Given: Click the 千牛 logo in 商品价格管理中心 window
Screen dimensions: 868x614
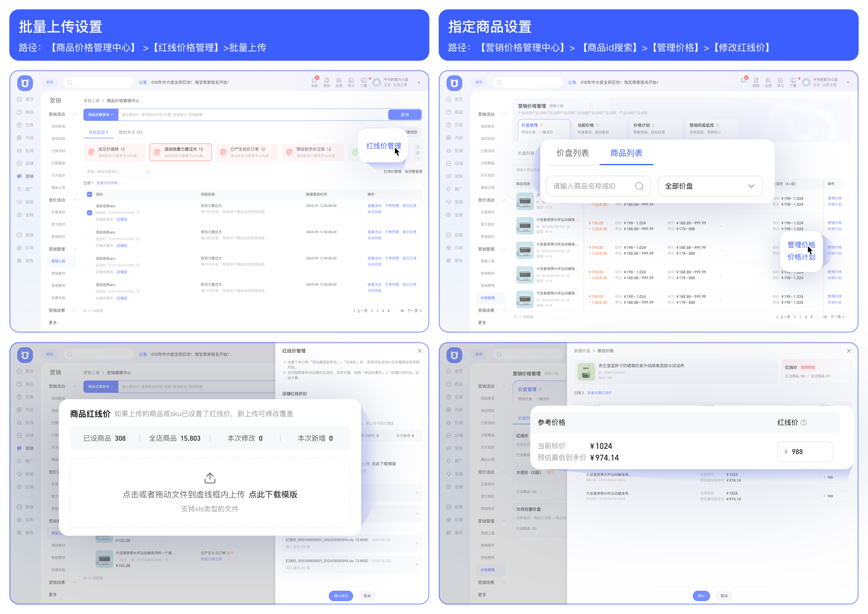Looking at the screenshot, I should 25,83.
